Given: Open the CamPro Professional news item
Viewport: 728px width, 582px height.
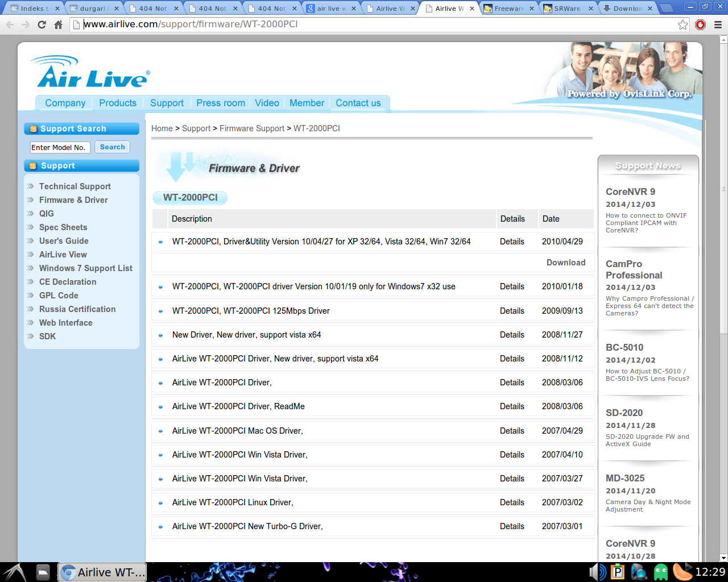Looking at the screenshot, I should point(634,269).
